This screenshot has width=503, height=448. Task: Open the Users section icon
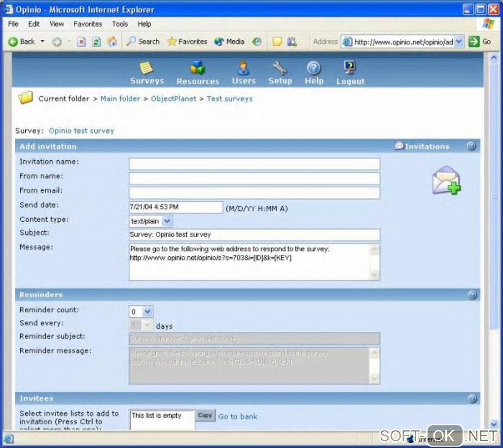click(x=243, y=68)
